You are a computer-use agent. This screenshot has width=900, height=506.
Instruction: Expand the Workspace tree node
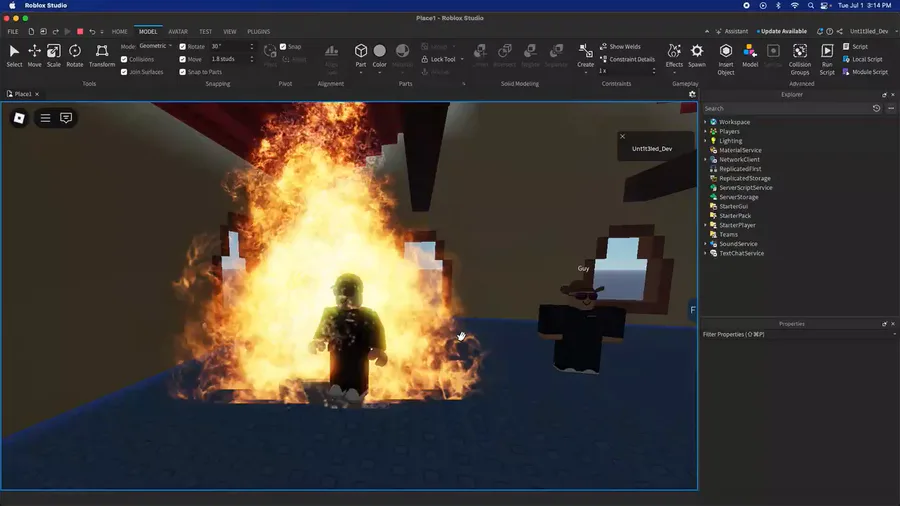(705, 122)
